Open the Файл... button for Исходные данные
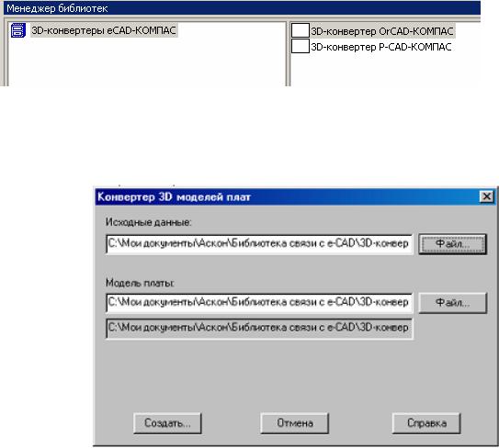 pos(452,244)
